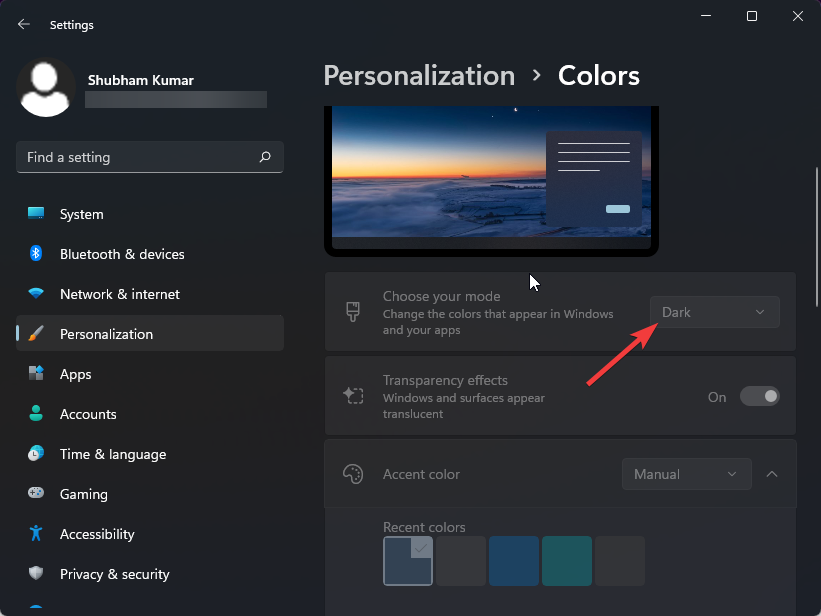The image size is (821, 616).
Task: Click the Choose your mode heading
Action: point(441,296)
